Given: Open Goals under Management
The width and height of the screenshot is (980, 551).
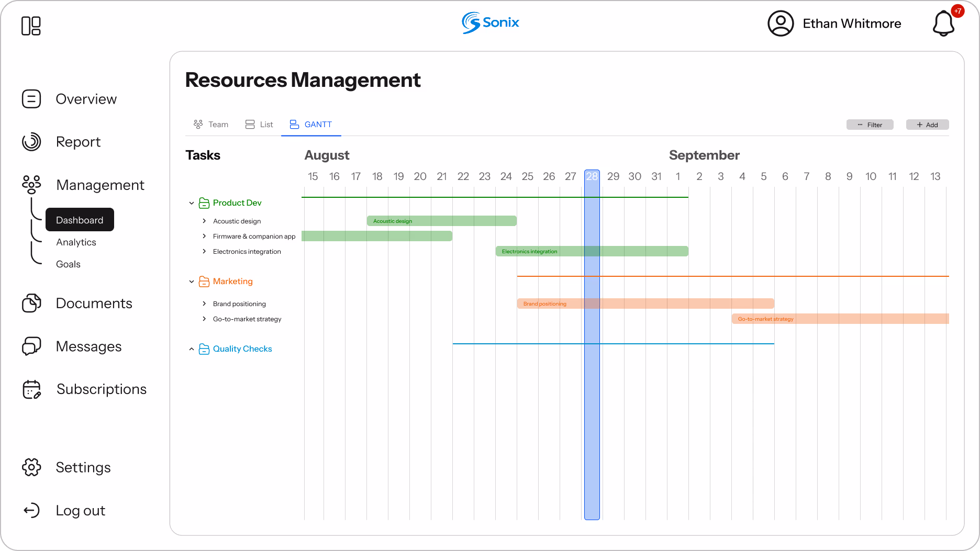Looking at the screenshot, I should 68,264.
